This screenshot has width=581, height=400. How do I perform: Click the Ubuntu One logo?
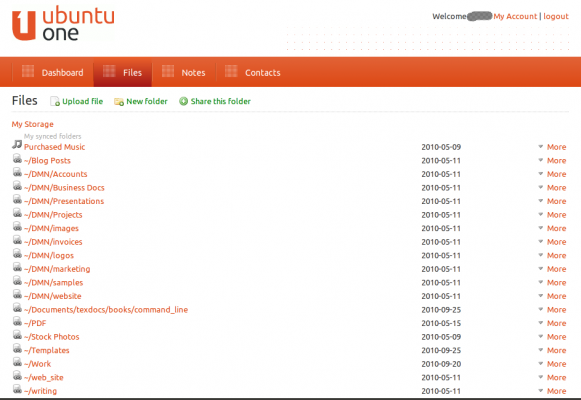[63, 23]
